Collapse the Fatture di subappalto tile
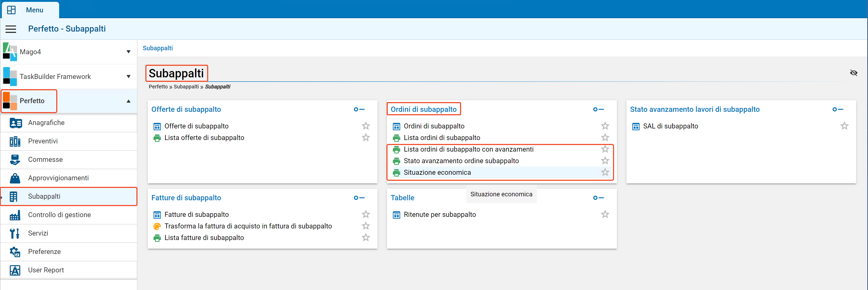868x290 pixels. pyautogui.click(x=359, y=198)
